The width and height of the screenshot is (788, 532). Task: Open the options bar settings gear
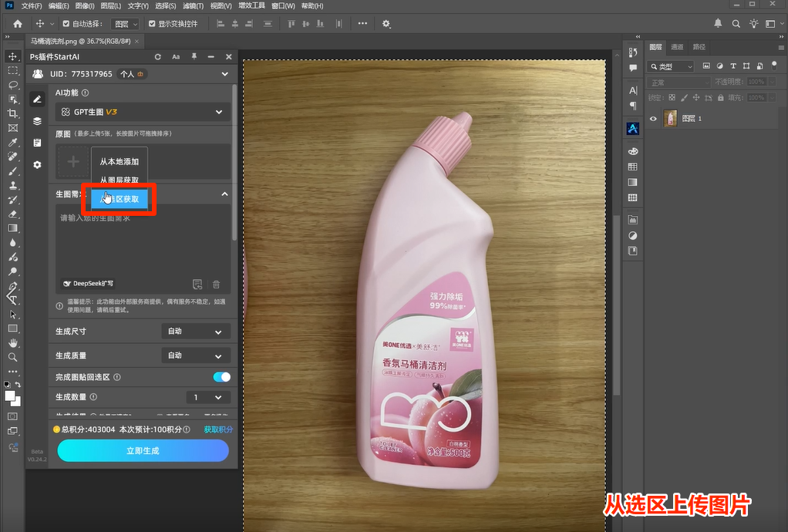386,24
